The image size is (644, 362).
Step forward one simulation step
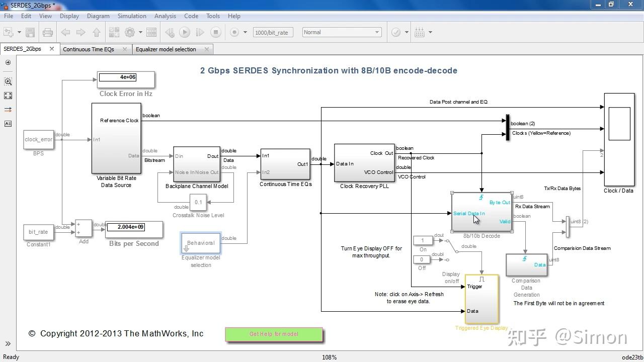click(x=200, y=32)
